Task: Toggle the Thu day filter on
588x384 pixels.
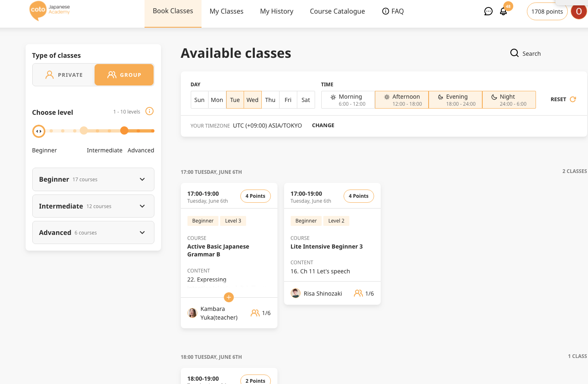Action: coord(270,100)
